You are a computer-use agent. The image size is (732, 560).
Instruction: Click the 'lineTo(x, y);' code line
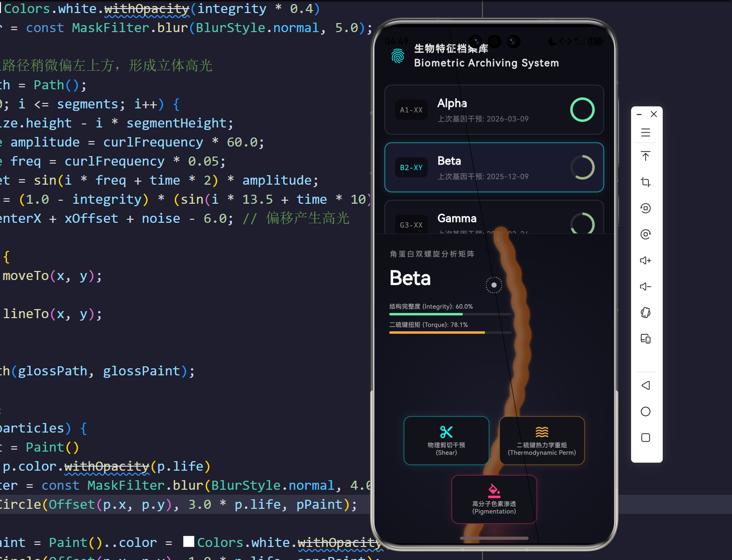[52, 314]
